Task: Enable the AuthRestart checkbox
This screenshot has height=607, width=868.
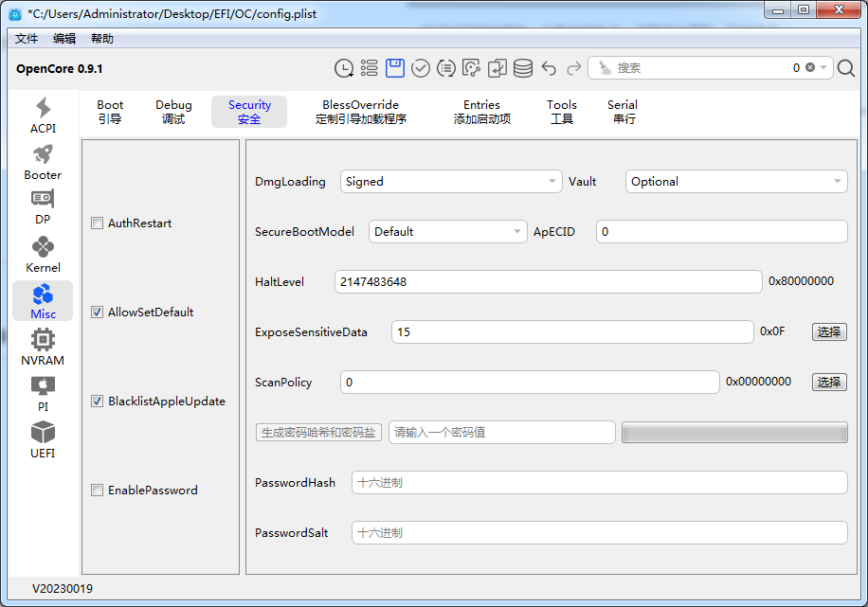Action: point(97,223)
